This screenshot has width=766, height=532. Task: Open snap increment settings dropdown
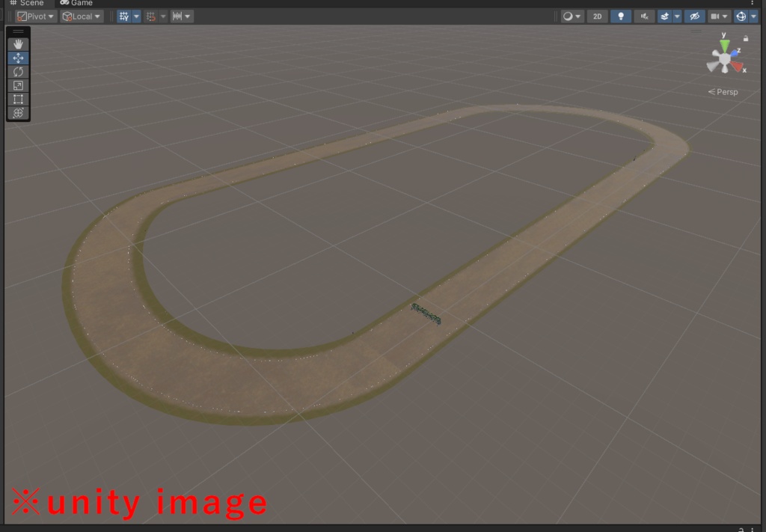pos(181,16)
